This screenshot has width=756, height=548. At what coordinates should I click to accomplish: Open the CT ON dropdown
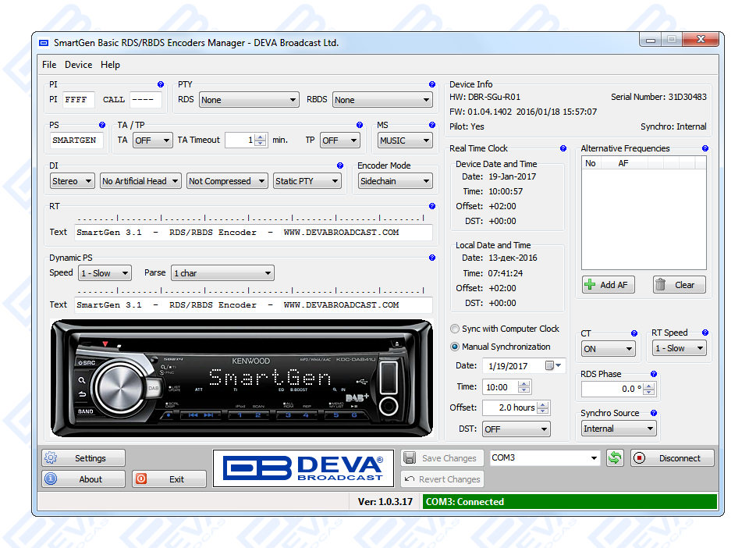point(609,349)
